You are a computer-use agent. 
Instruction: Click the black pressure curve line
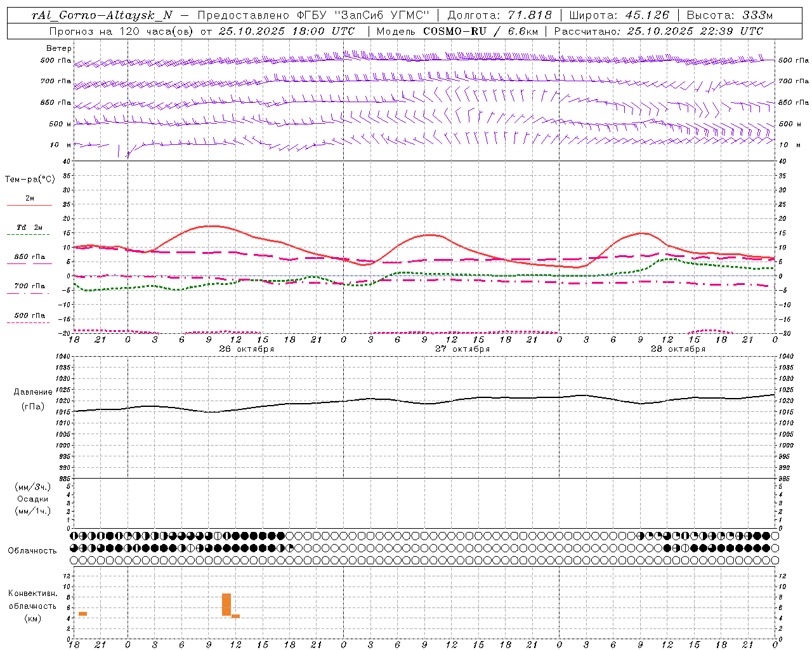pos(425,403)
